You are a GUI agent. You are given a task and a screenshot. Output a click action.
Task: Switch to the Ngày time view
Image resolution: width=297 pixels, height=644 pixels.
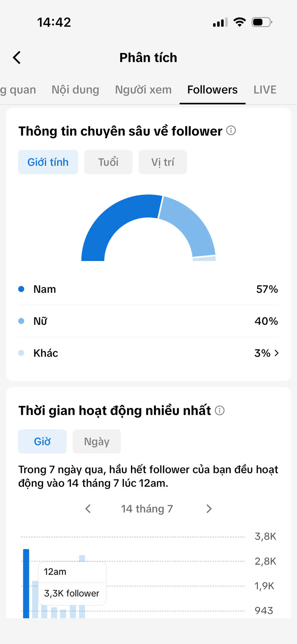(x=97, y=441)
